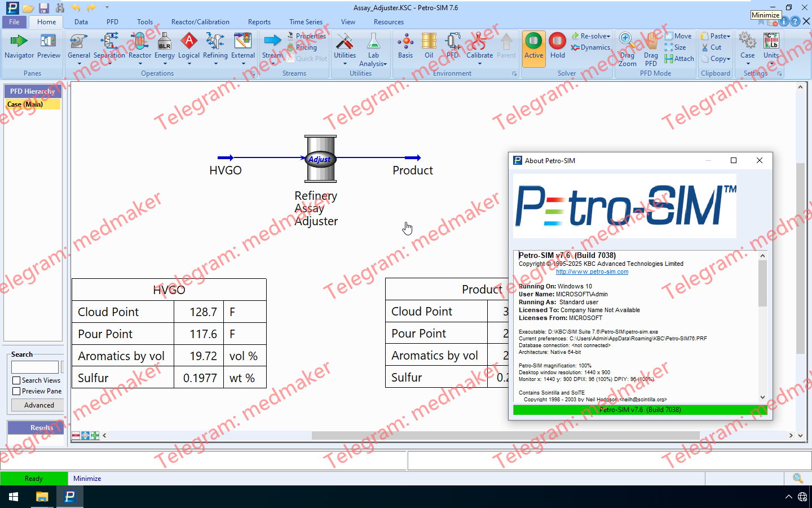Choose the Attach PFD mode

pyautogui.click(x=679, y=59)
